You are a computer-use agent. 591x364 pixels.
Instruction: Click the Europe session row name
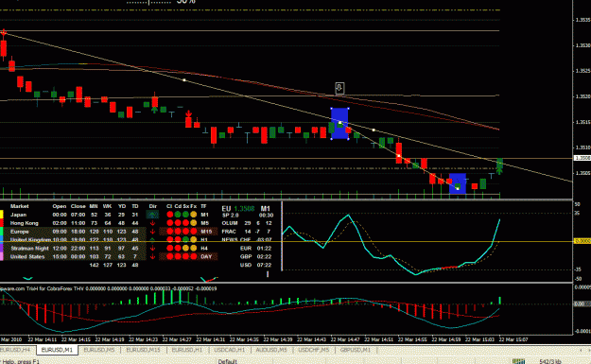[20, 232]
